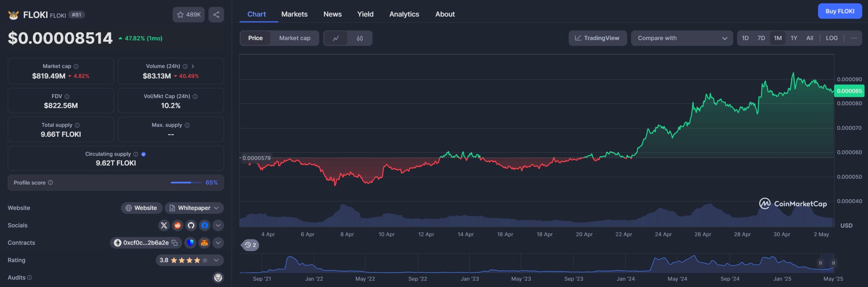Toggle the LOG scale option
Viewport: 868px width, 287px height.
(x=832, y=38)
